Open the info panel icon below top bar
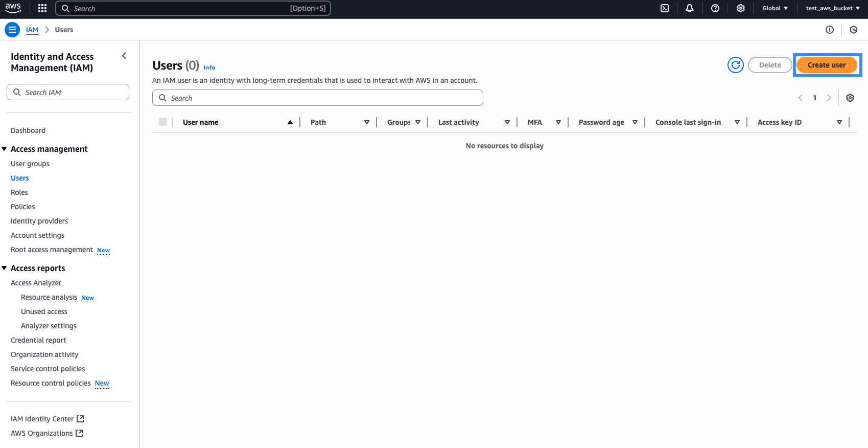Image resolution: width=868 pixels, height=448 pixels. point(830,30)
